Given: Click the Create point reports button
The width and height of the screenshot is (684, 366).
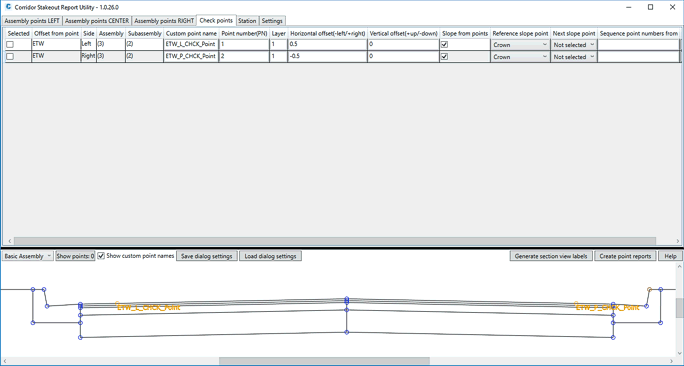Looking at the screenshot, I should point(625,256).
